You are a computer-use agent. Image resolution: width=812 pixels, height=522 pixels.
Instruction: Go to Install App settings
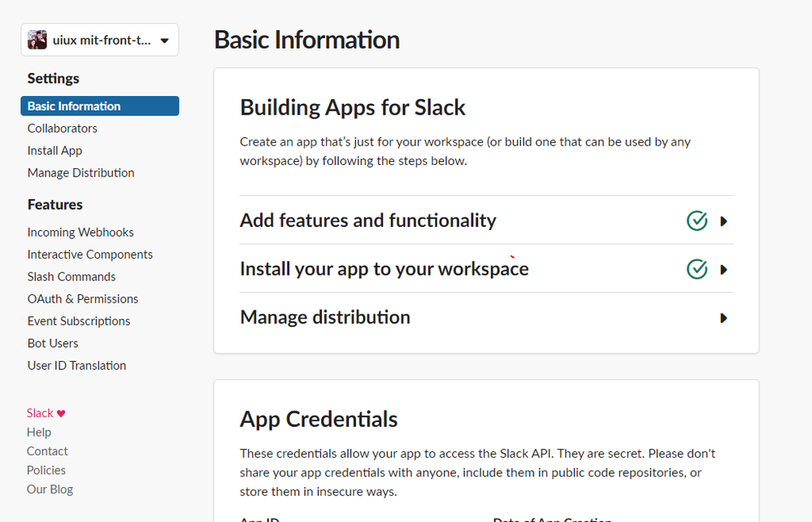[55, 150]
